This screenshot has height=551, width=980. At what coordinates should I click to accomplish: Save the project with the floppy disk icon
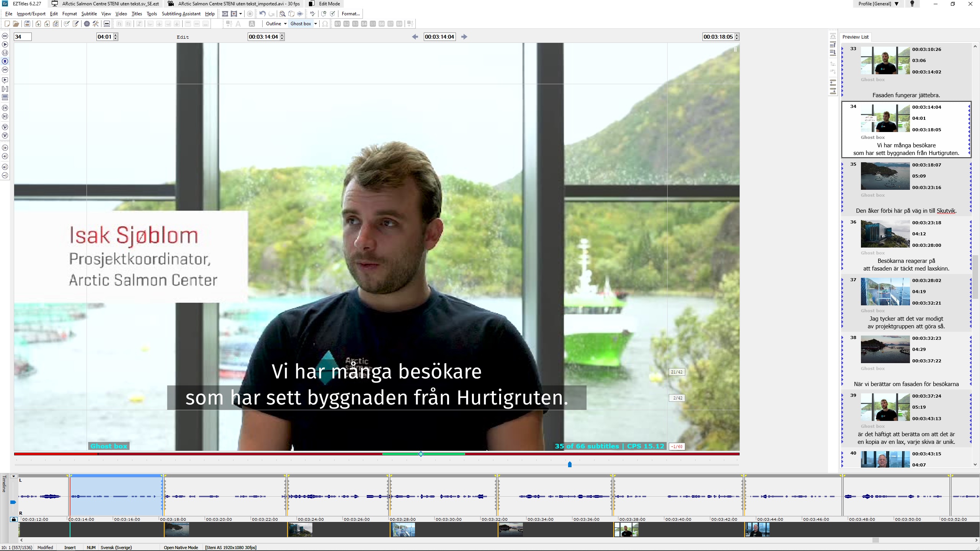click(27, 24)
